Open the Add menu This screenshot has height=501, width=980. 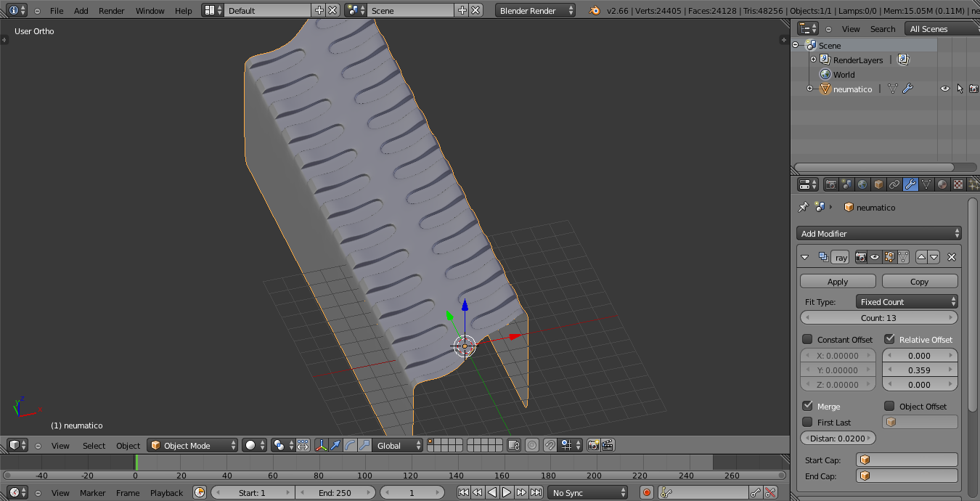(x=81, y=11)
